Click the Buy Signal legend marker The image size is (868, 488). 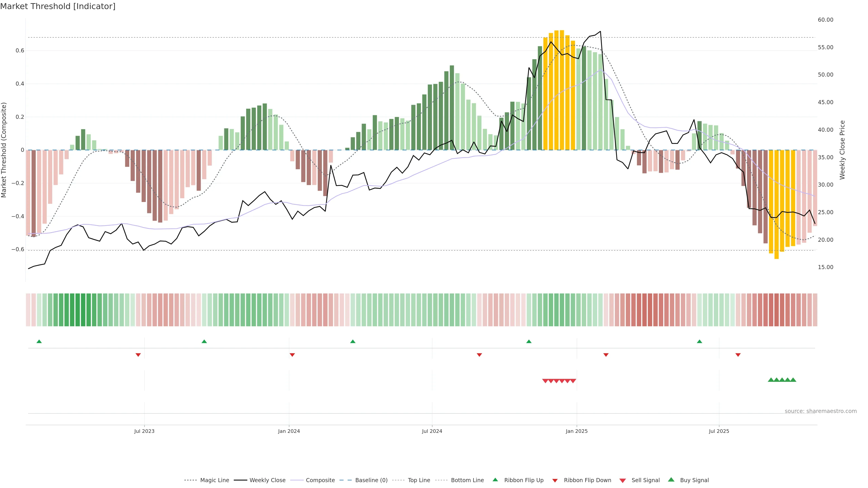point(671,480)
